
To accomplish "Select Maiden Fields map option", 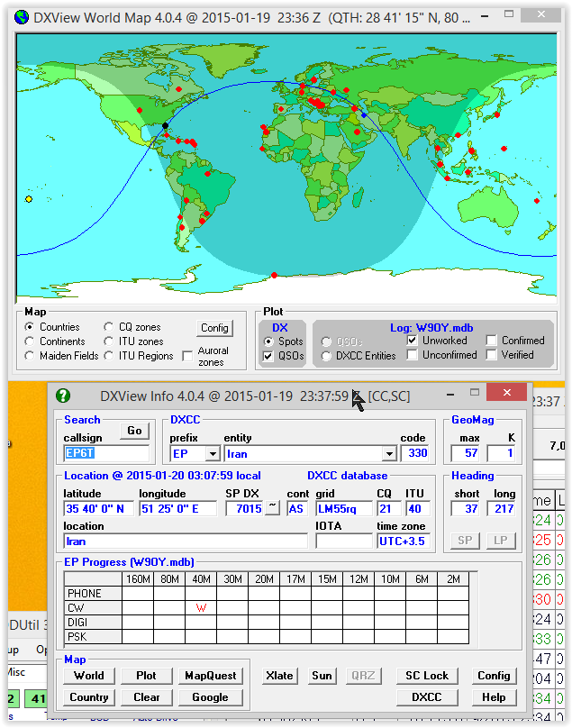I will [x=29, y=356].
